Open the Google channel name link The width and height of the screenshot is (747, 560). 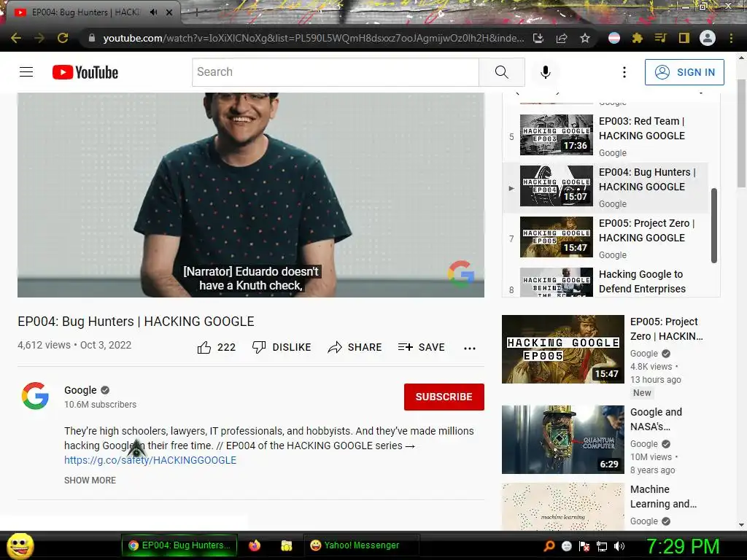tap(80, 390)
